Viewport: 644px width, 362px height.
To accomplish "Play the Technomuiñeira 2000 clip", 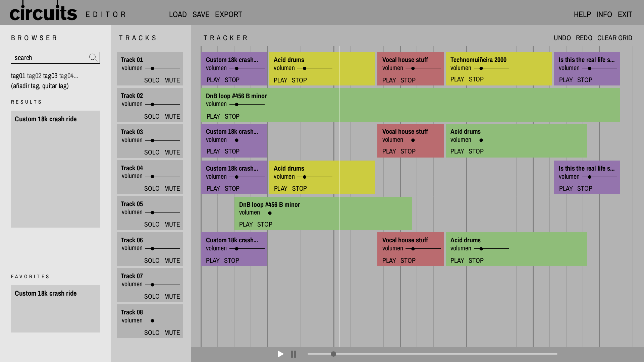I will tap(457, 79).
